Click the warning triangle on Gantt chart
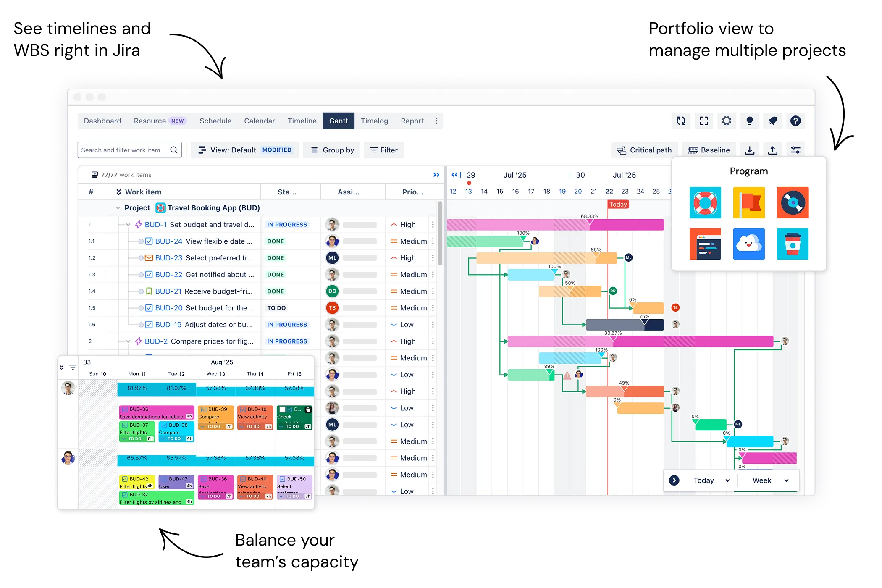The image size is (882, 588). 567,375
